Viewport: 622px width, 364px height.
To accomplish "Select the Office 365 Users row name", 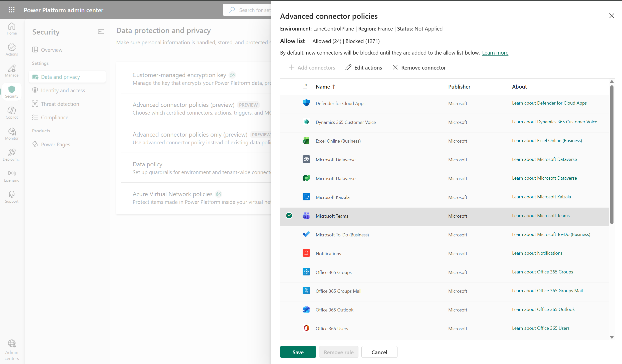I will click(332, 328).
